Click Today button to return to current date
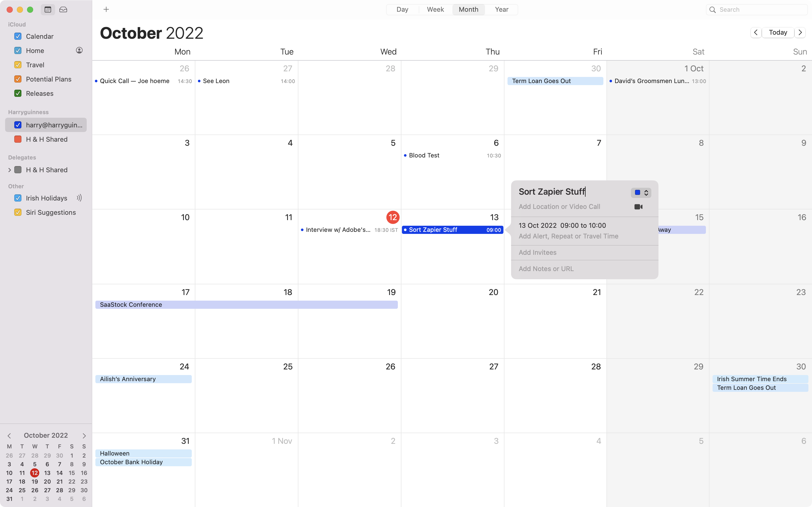 coord(778,33)
